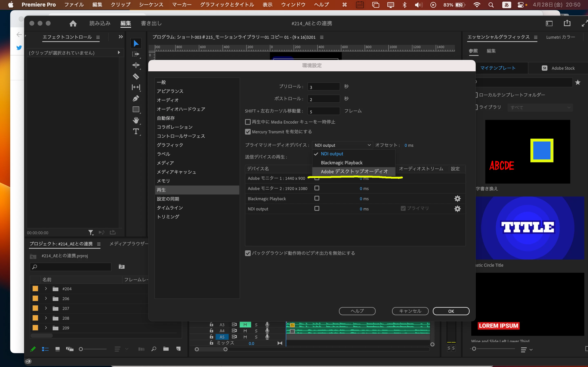Click the OK button
This screenshot has height=367, width=588.
coord(451,311)
